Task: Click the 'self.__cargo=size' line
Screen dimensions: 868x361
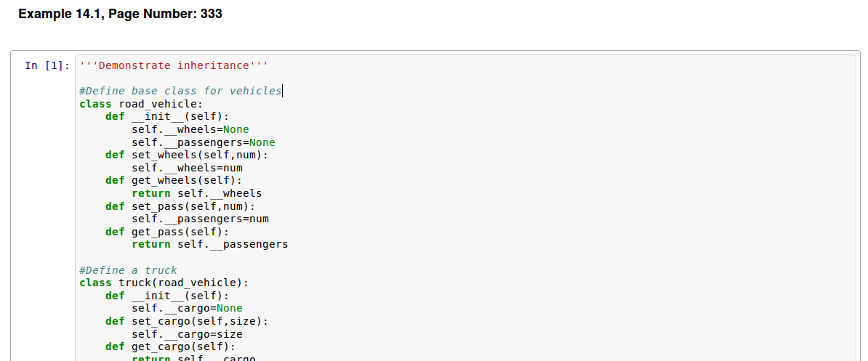Action: click(x=187, y=334)
